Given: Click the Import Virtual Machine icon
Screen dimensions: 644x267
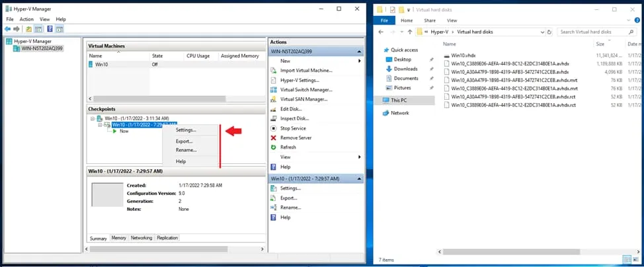Looking at the screenshot, I should 274,71.
